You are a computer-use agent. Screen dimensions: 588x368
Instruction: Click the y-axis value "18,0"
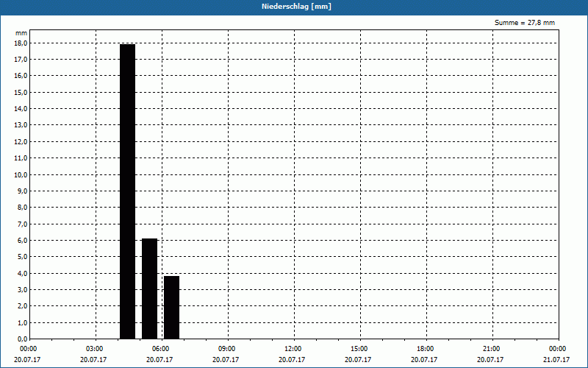point(21,43)
